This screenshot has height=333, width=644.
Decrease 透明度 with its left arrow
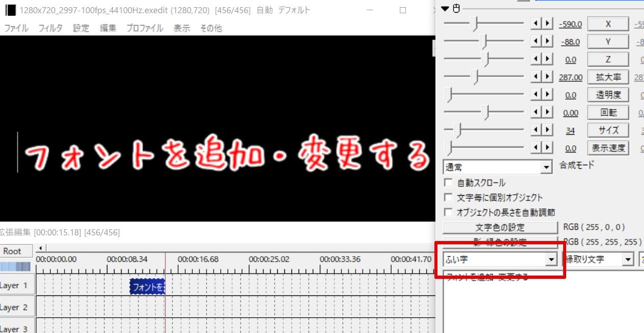[536, 95]
